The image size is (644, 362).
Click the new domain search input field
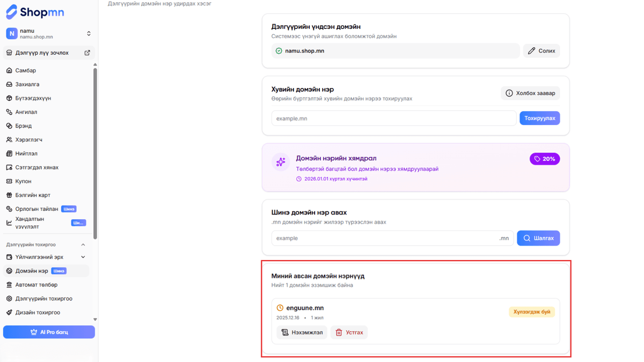pos(384,238)
